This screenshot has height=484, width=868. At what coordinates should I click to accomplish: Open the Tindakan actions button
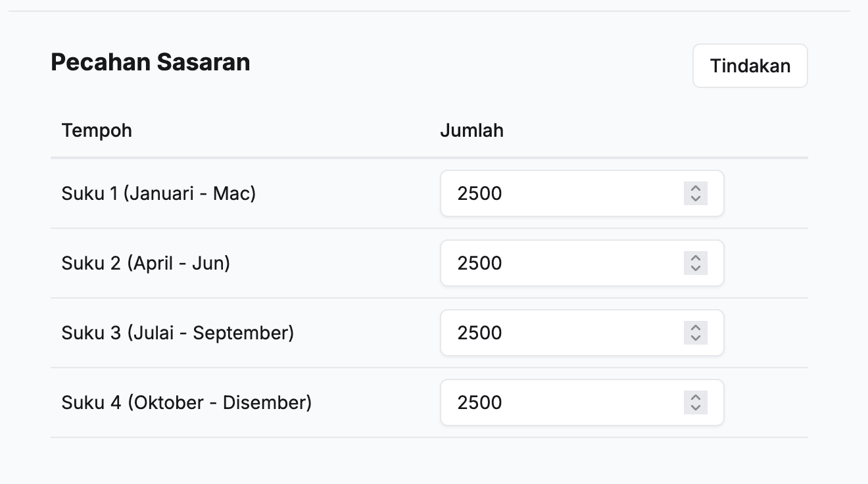pos(750,66)
